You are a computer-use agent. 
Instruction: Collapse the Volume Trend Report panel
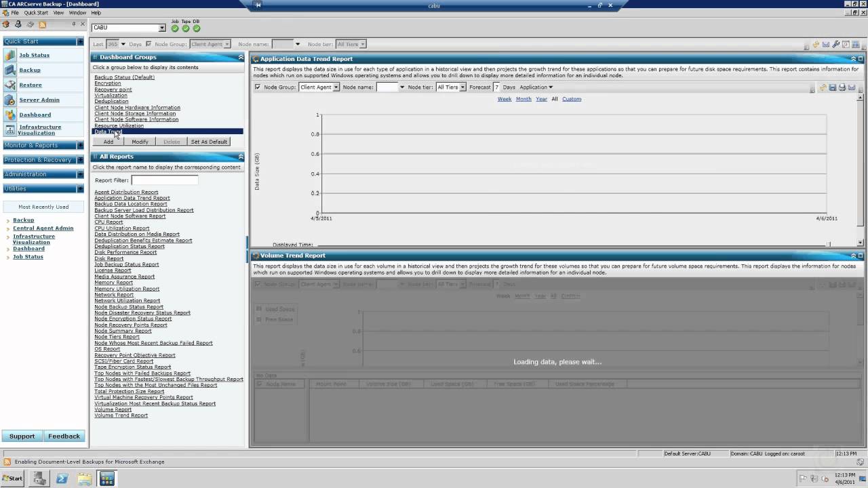pyautogui.click(x=853, y=256)
